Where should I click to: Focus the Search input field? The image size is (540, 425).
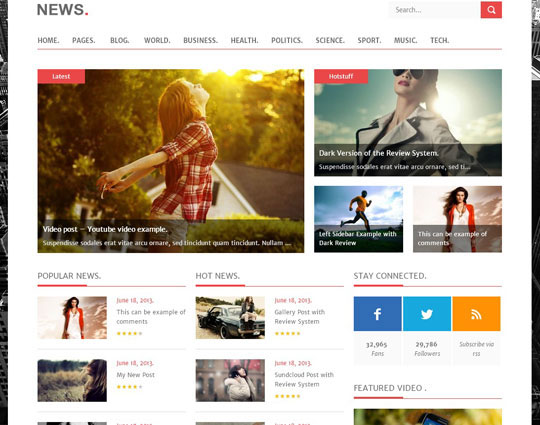coord(435,10)
